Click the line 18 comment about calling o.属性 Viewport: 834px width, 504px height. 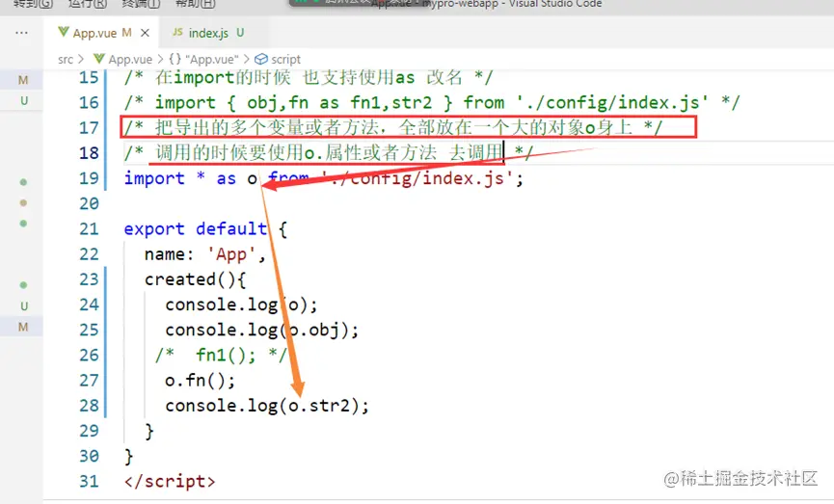tap(328, 153)
